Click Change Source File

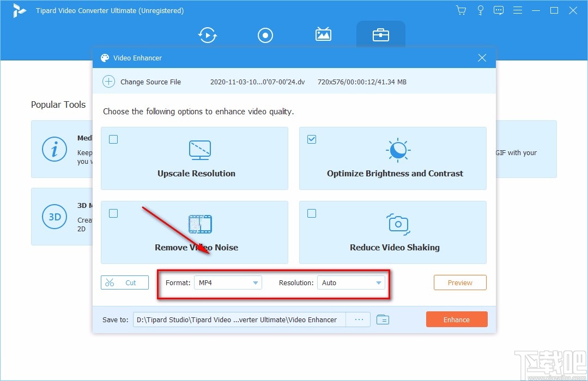[150, 82]
